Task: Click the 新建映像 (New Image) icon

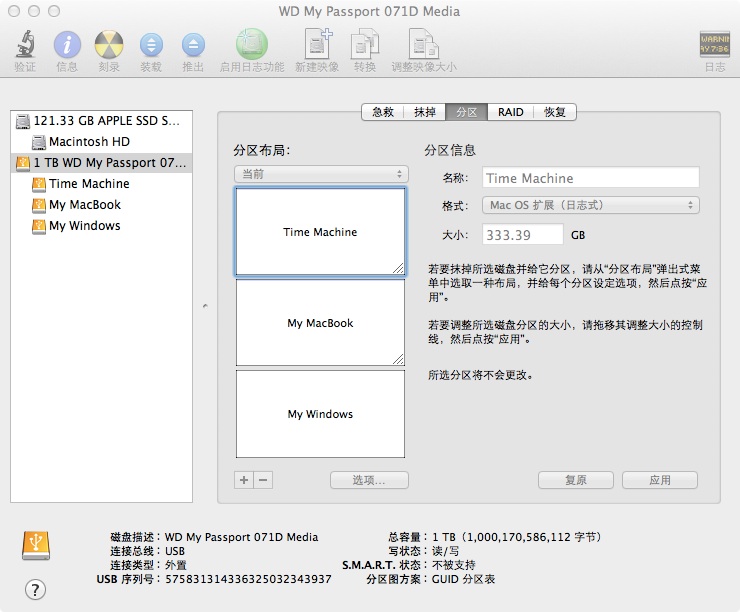Action: click(x=318, y=45)
